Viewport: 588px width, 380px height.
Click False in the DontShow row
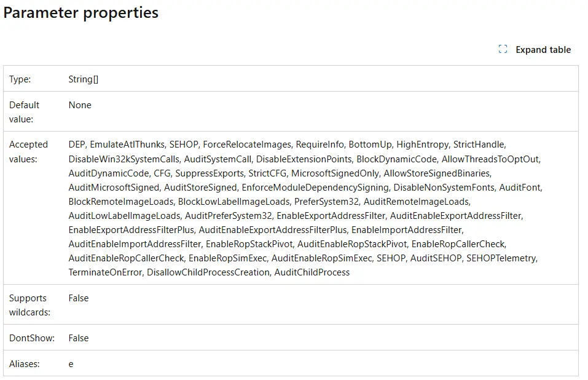coord(79,338)
